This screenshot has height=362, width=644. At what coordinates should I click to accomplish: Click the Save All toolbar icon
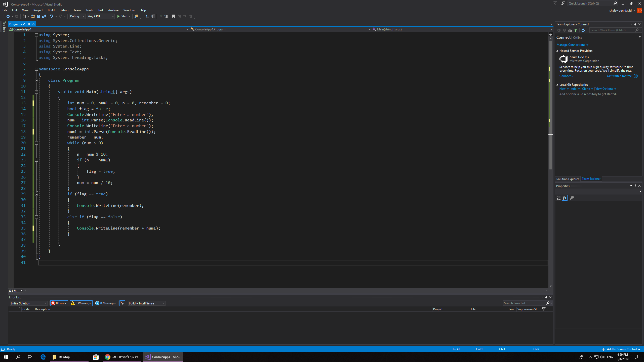point(44,16)
